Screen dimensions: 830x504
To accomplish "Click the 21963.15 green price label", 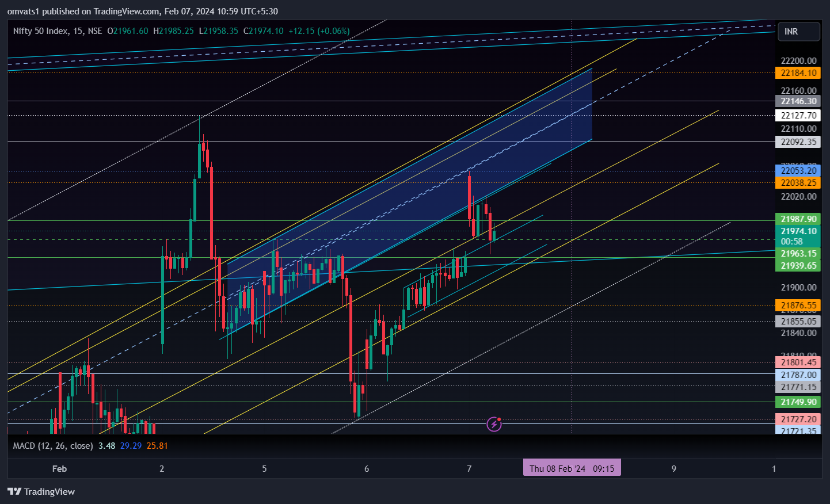I will pyautogui.click(x=798, y=254).
